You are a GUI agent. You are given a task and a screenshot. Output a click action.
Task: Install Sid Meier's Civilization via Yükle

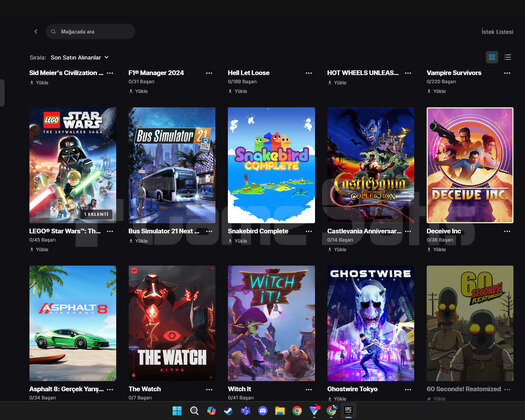(40, 83)
